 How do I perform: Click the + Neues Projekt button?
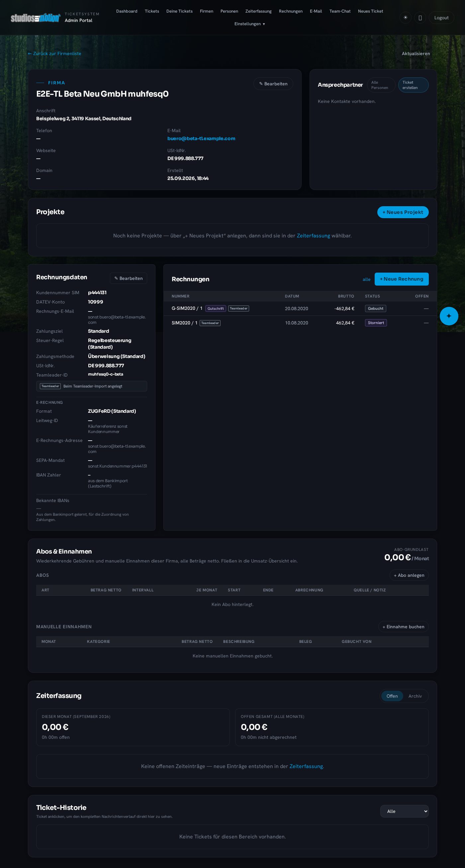tap(403, 212)
